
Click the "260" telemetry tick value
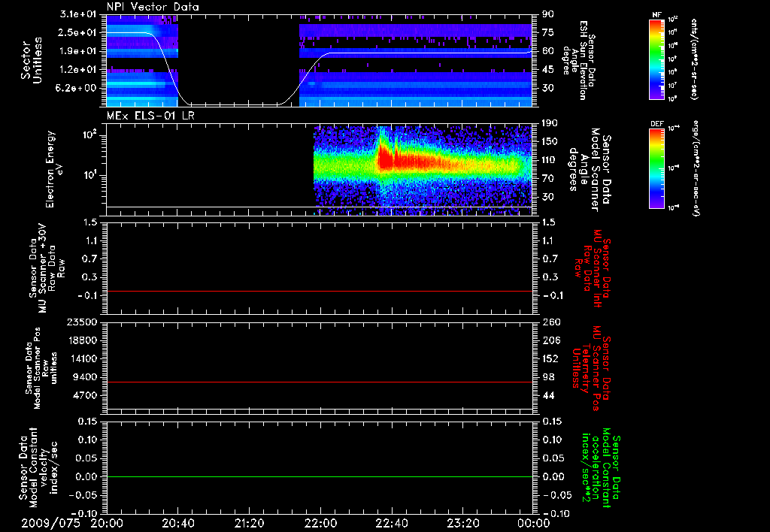(550, 322)
